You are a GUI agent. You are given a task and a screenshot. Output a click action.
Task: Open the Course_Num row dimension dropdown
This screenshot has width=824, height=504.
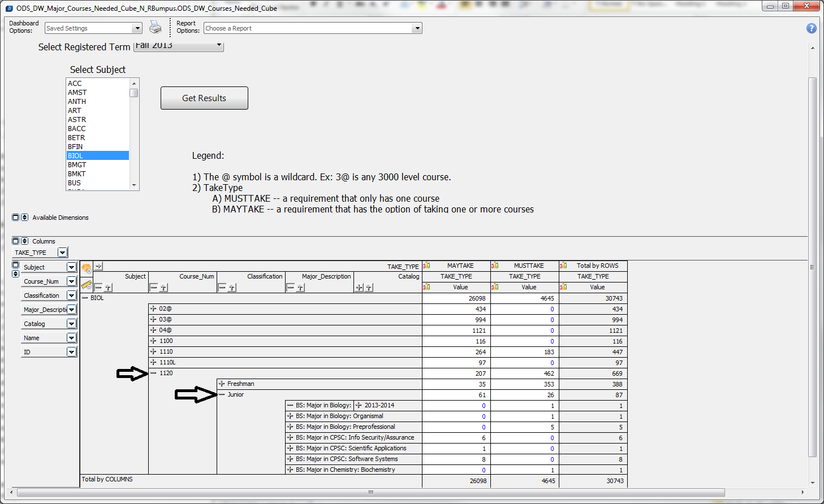pos(71,281)
